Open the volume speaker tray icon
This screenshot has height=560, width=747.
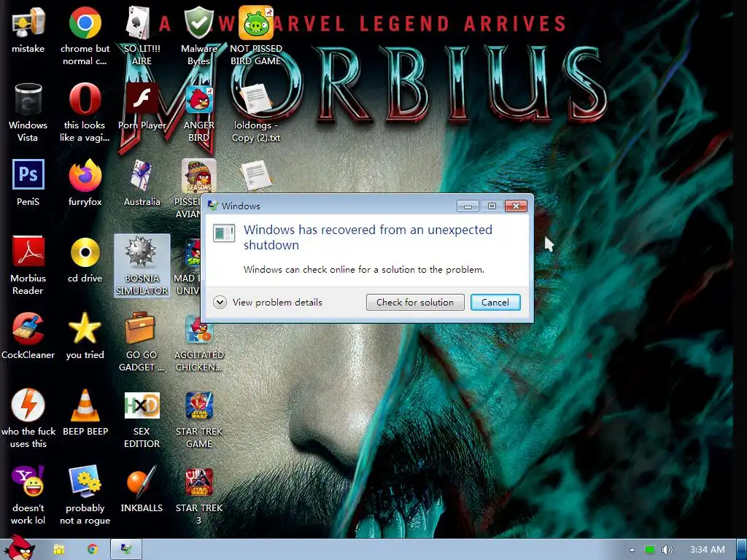[x=667, y=550]
